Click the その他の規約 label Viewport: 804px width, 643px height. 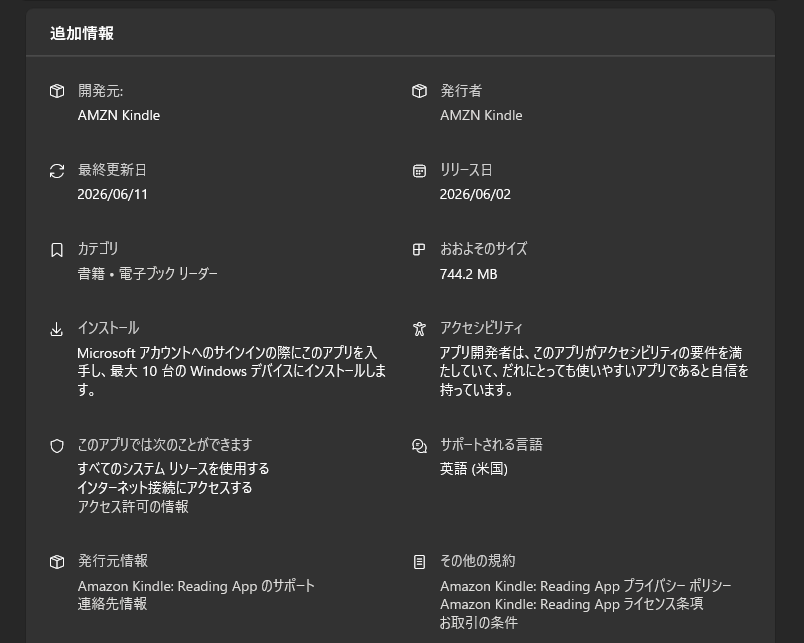click(478, 561)
